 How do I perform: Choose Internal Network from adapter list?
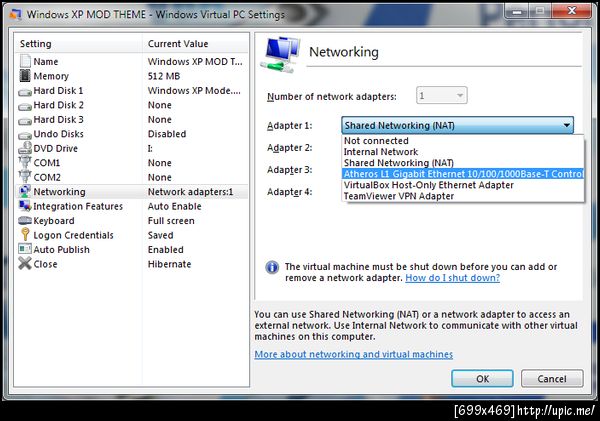(463, 152)
